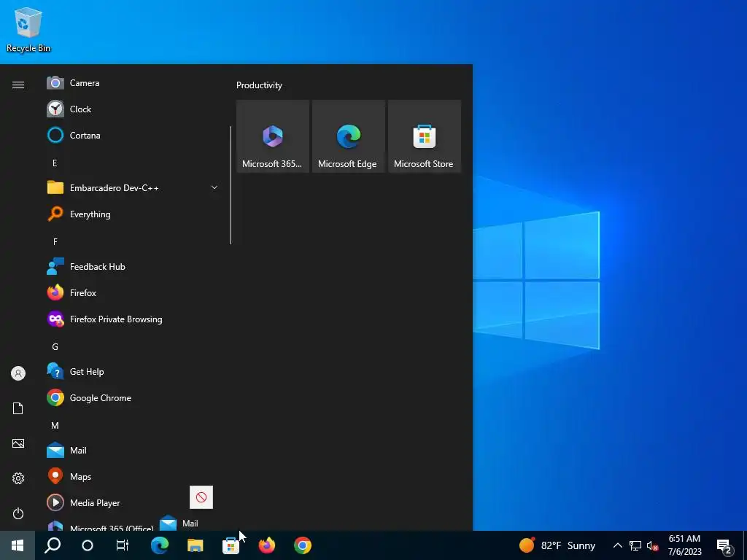The width and height of the screenshot is (747, 560).
Task: Open File Explorer from taskbar
Action: click(196, 545)
